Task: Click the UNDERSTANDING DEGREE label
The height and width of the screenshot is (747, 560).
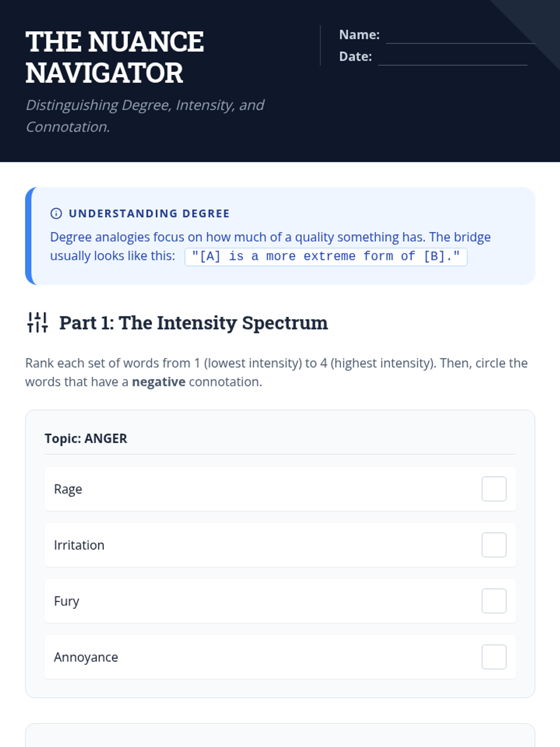Action: 149,213
